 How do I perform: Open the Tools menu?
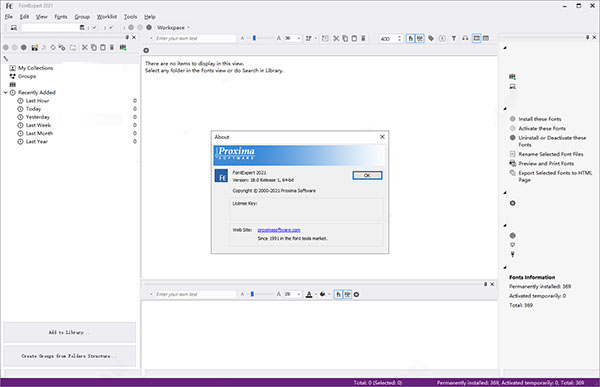point(130,17)
